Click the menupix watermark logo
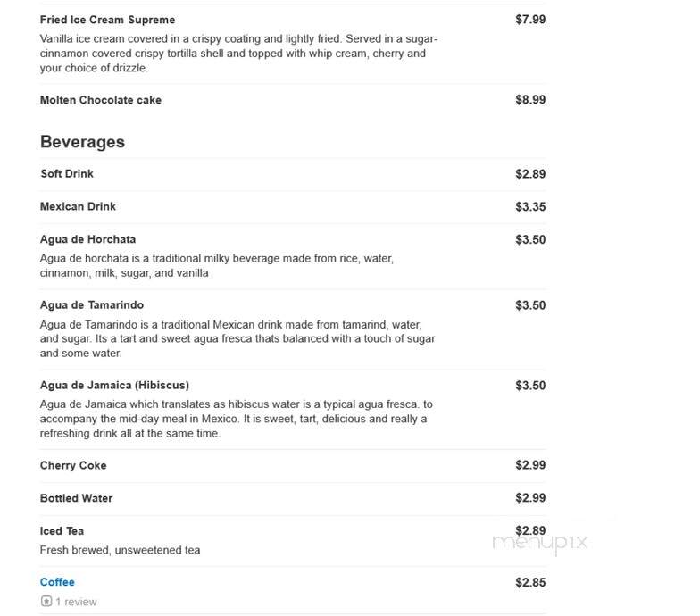Screen dimensions: 700x616 [x=539, y=543]
